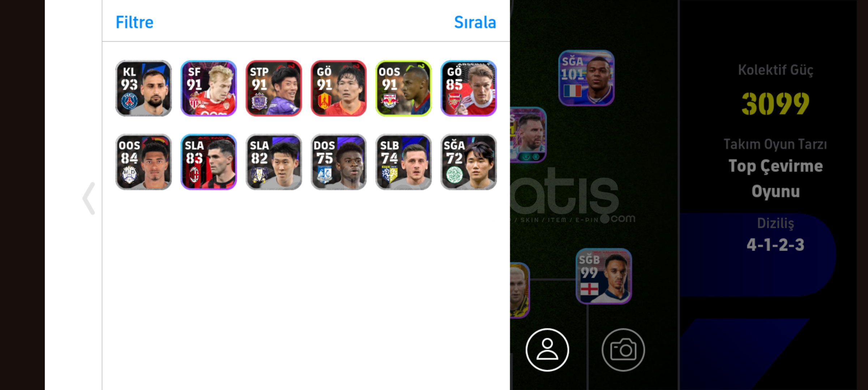Select the GÖ 85 Arsenal player card
Viewport: 868px width, 390px height.
tap(469, 88)
